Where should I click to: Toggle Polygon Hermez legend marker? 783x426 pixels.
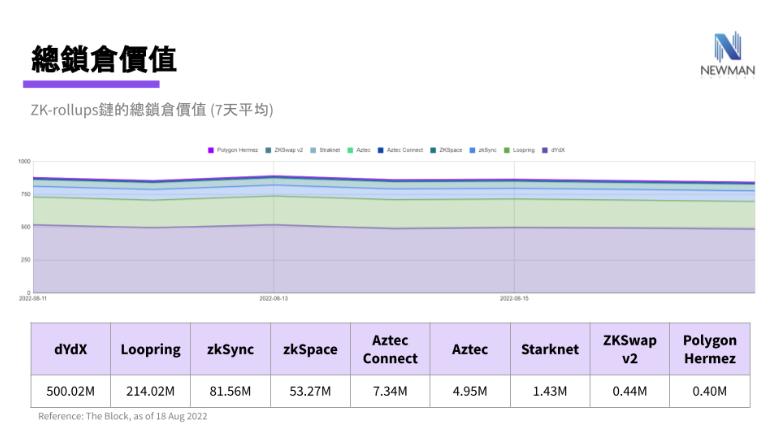211,150
